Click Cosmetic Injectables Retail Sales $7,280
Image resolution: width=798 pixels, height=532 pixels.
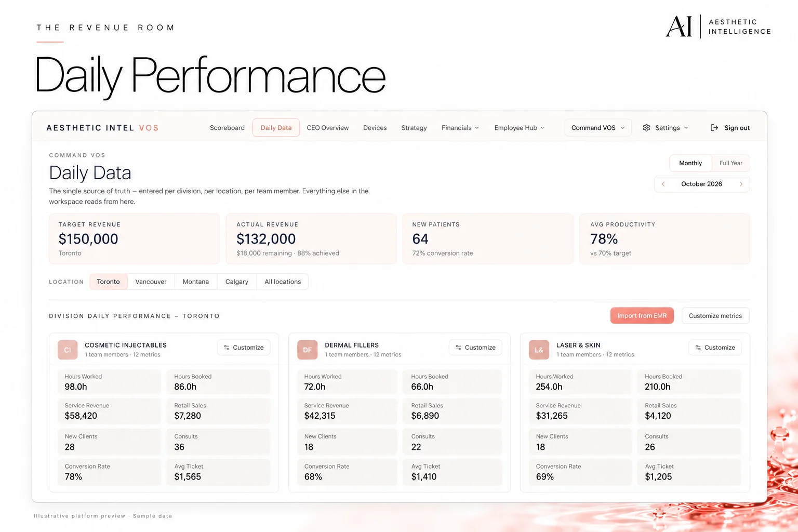[219, 411]
